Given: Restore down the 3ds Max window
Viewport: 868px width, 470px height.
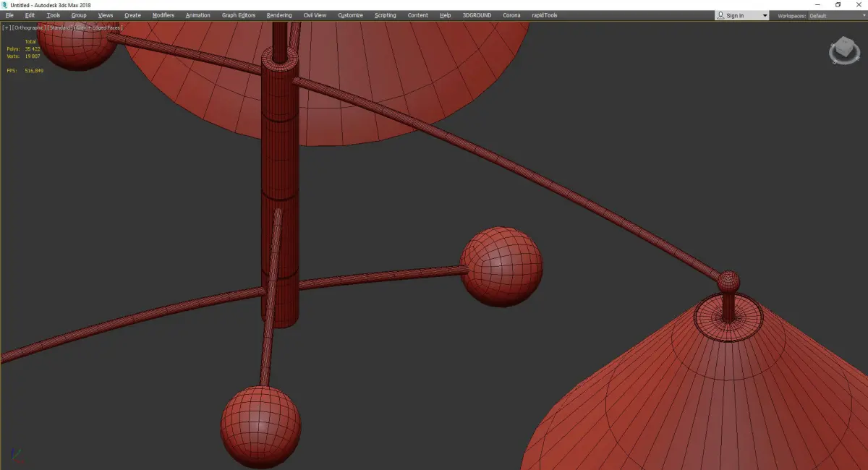Looking at the screenshot, I should click(x=838, y=4).
